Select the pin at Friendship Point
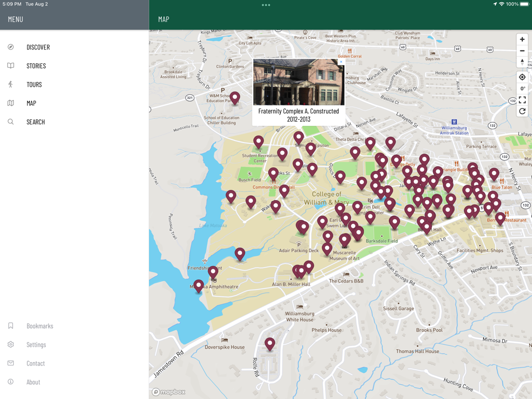The height and width of the screenshot is (399, 532). tap(213, 272)
